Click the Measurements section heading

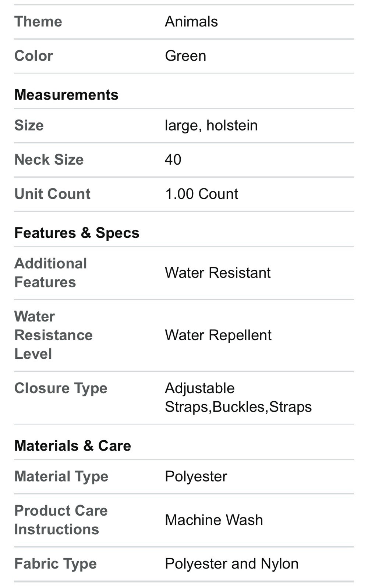[66, 95]
